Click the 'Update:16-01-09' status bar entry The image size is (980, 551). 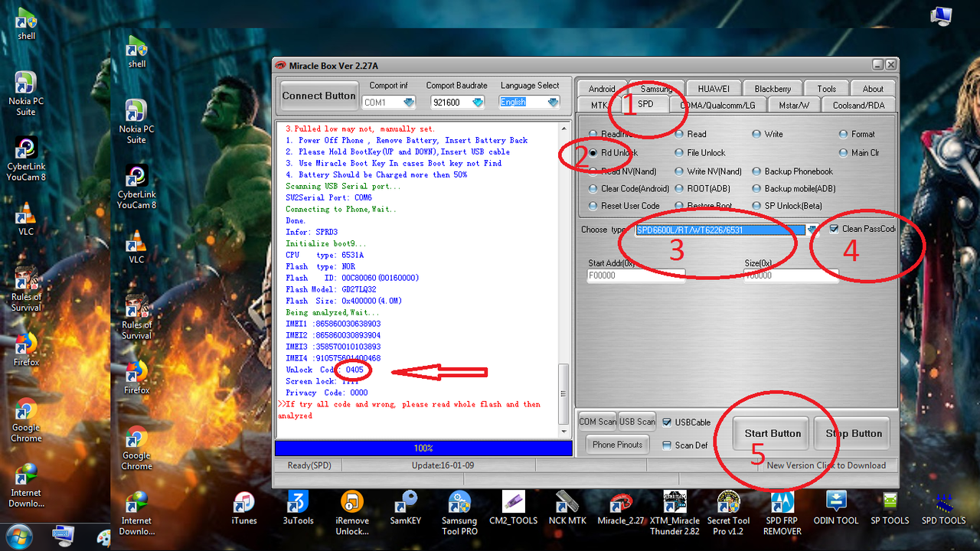coord(443,465)
